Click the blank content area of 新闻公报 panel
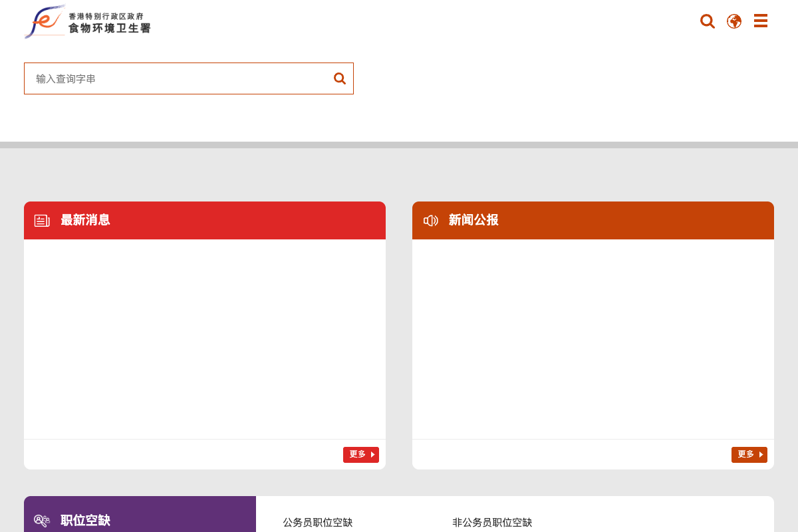Viewport: 798px width, 532px height. click(x=593, y=339)
